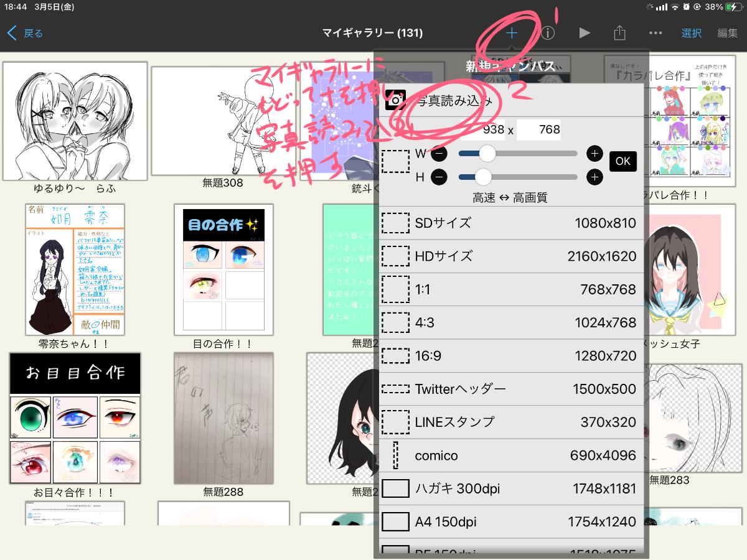The width and height of the screenshot is (747, 560).
Task: Go back with the 戻る button
Action: pos(26,33)
